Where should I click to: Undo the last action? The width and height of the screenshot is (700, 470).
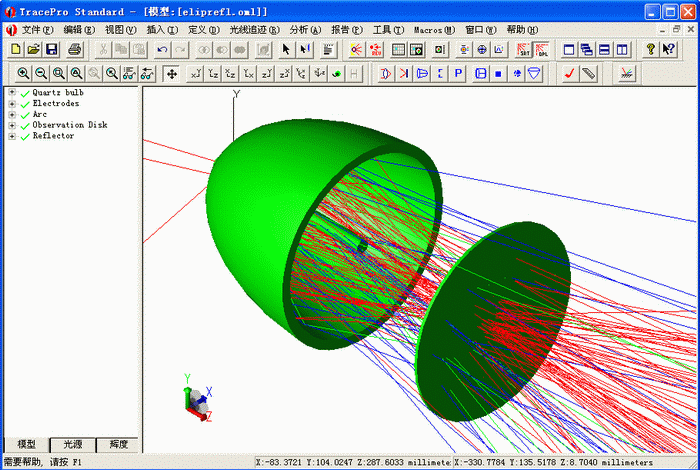coord(162,50)
